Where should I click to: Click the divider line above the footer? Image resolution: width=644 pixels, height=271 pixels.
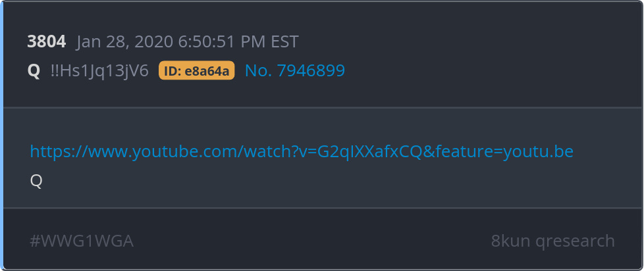point(322,209)
